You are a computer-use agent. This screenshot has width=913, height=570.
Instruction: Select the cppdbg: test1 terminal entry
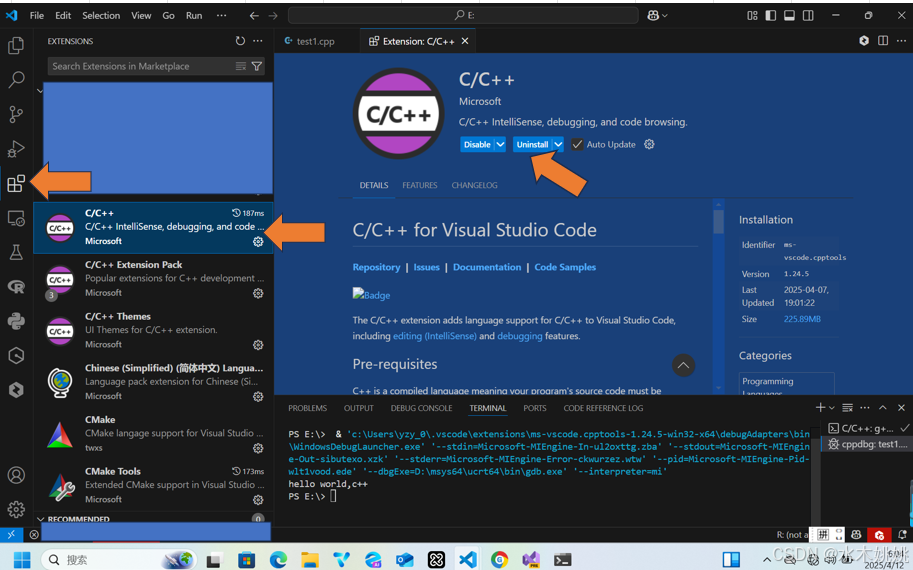[866, 444]
